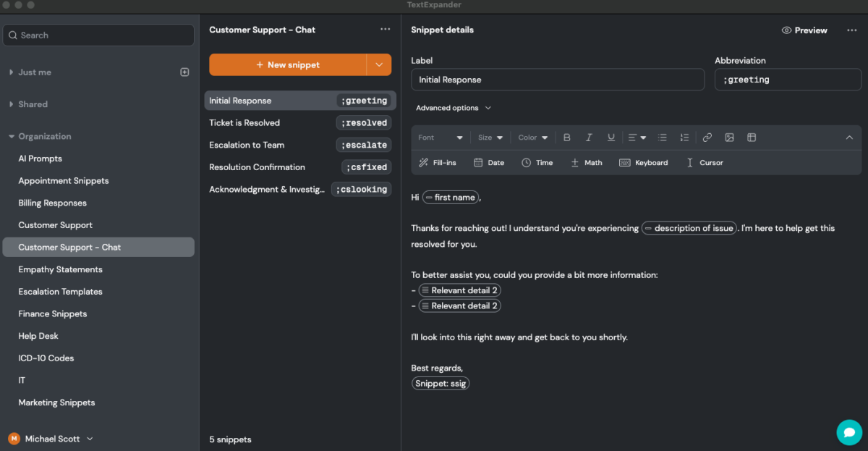
Task: Select the Customer Support - Chat group
Action: 98,247
